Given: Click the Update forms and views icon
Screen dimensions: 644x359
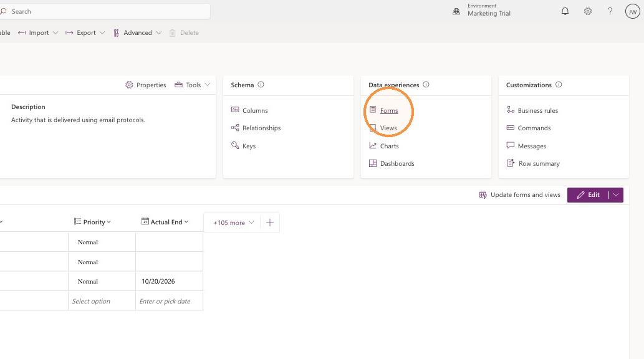Looking at the screenshot, I should click(x=483, y=194).
